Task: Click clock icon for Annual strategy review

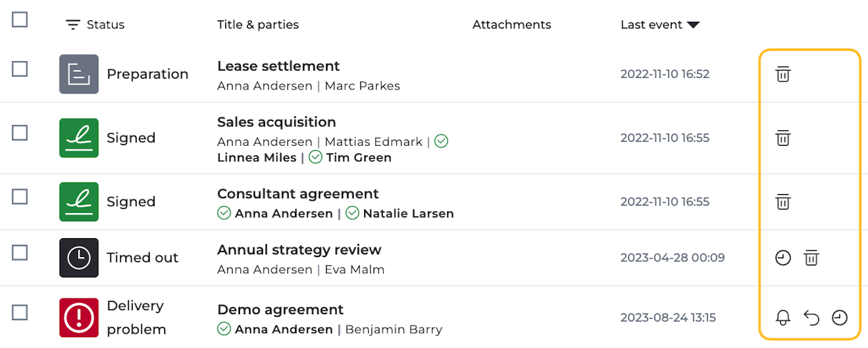Action: (x=783, y=258)
